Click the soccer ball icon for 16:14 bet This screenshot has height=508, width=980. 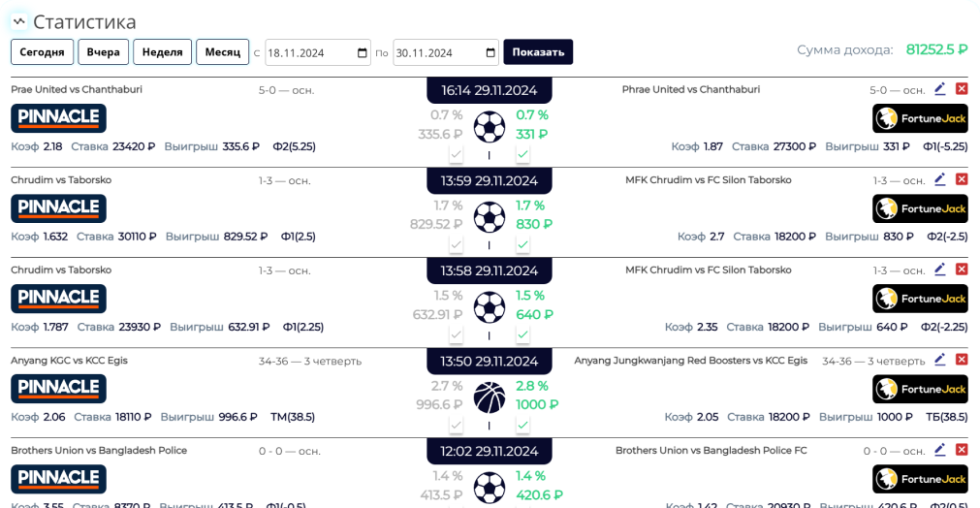click(x=490, y=126)
